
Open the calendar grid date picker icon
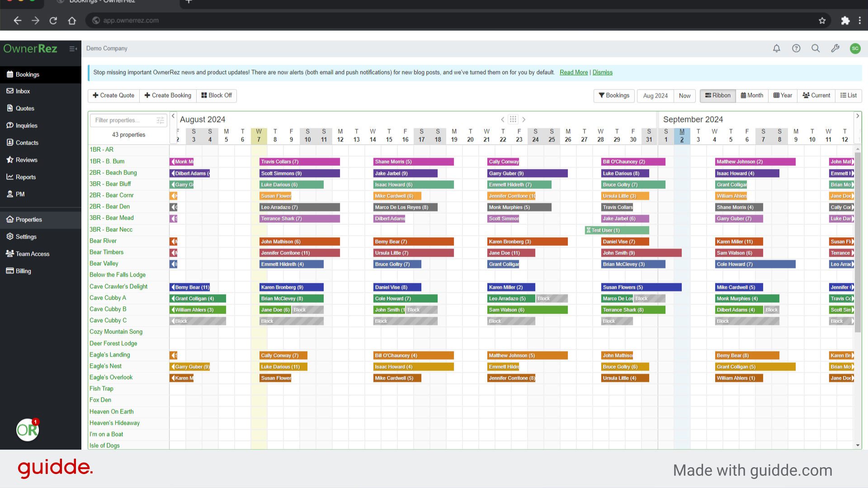[x=513, y=119]
